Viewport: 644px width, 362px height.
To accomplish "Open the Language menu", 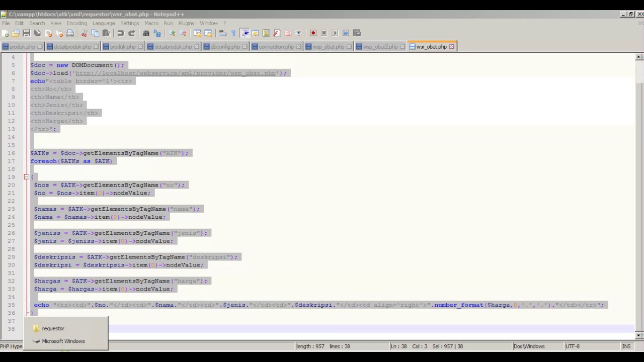I will click(x=104, y=23).
